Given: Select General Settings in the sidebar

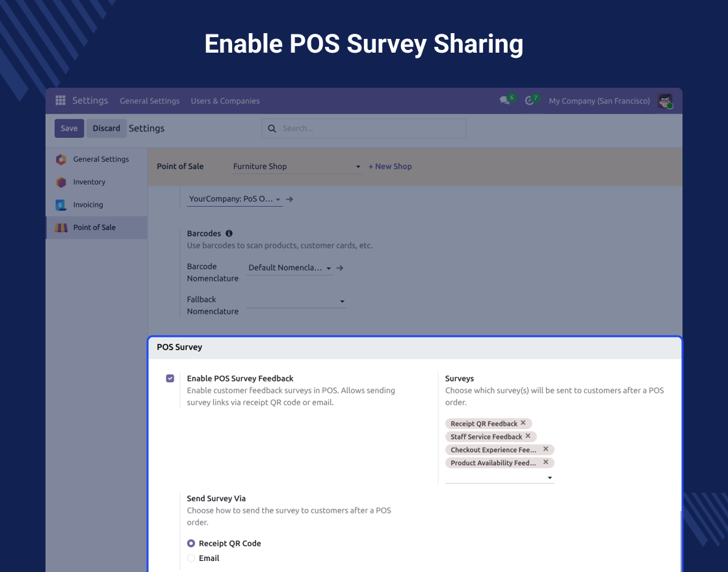Looking at the screenshot, I should pyautogui.click(x=97, y=159).
